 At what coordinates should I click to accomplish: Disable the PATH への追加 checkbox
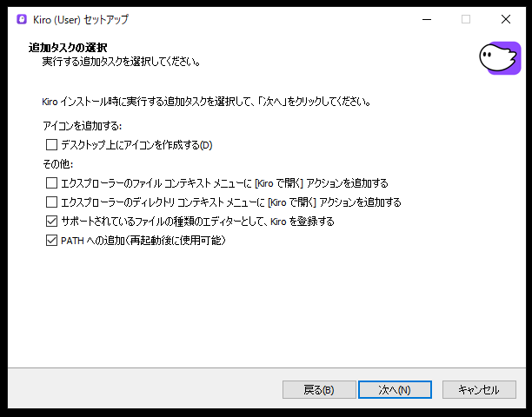51,241
